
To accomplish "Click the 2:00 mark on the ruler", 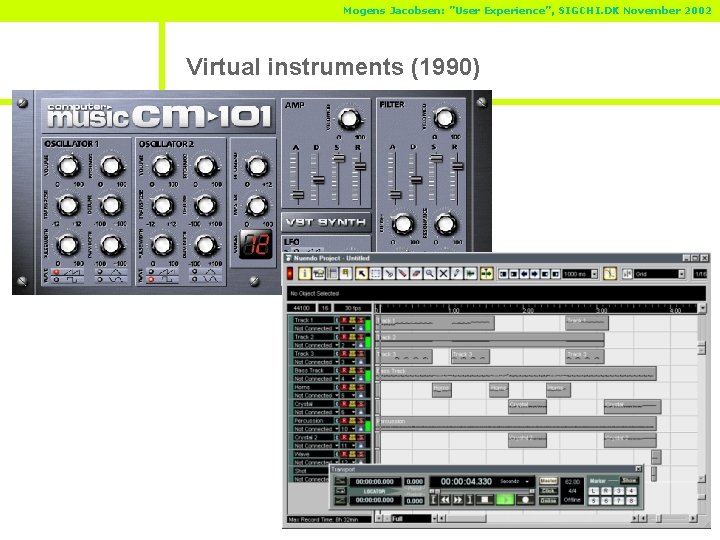I will click(x=528, y=310).
